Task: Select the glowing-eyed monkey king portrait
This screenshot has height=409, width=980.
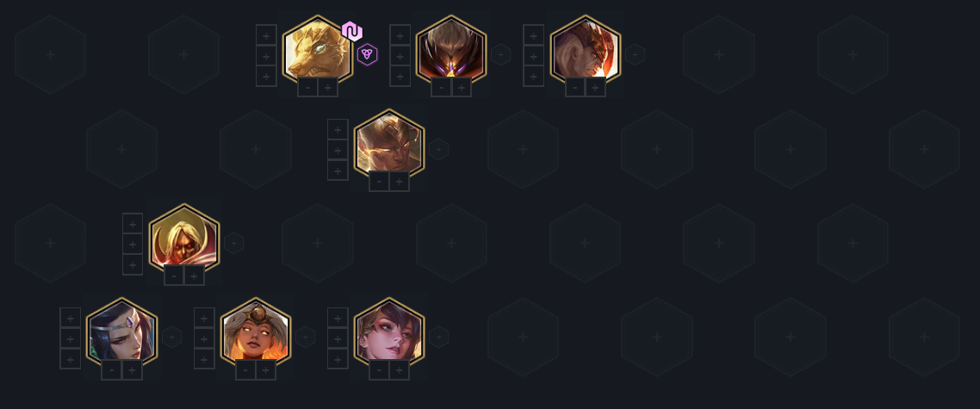Action: pyautogui.click(x=388, y=146)
